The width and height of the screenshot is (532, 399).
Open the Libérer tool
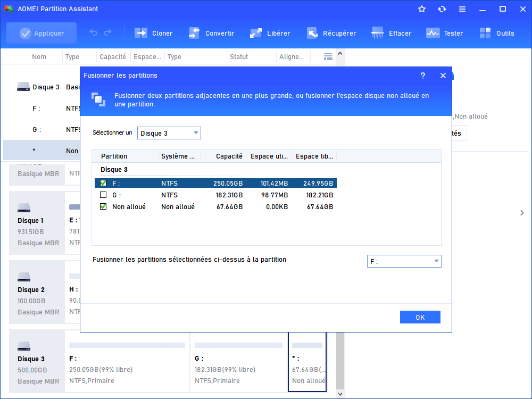tap(270, 33)
